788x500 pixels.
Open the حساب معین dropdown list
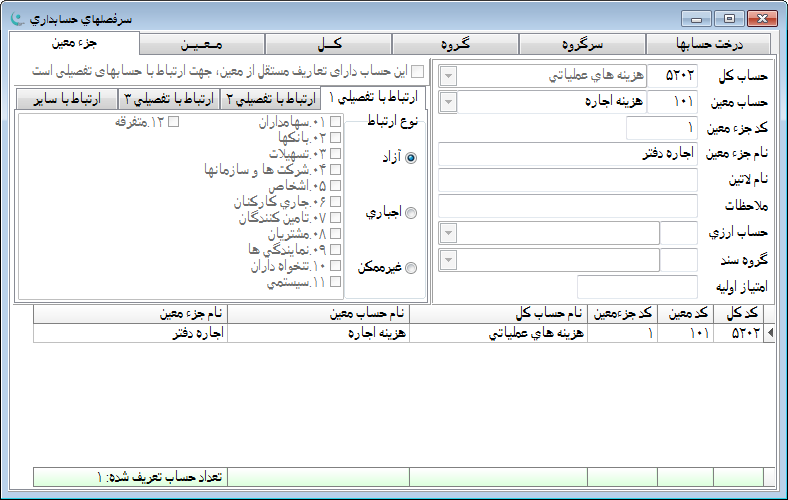pos(448,102)
